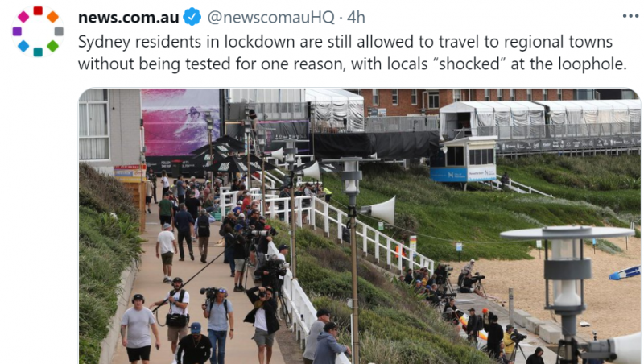Click the tweet text about Sydney lockdown loophole
The height and width of the screenshot is (364, 644).
(352, 53)
